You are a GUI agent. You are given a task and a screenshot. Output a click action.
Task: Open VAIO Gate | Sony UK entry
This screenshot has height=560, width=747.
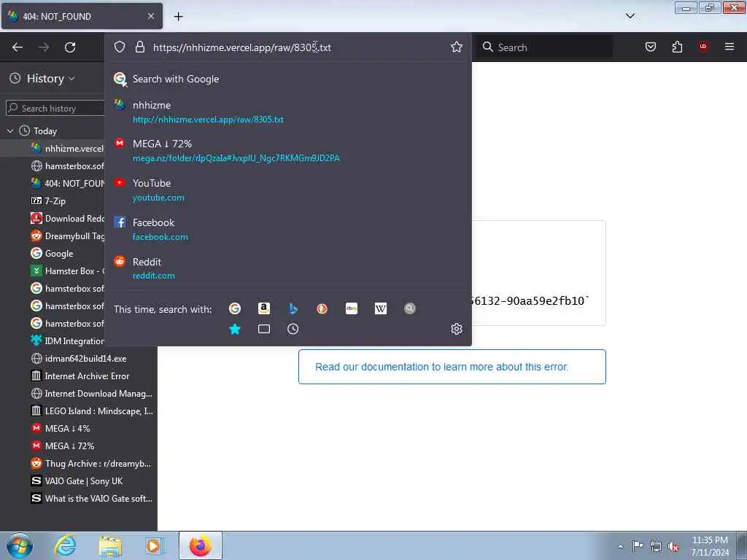pos(77,481)
